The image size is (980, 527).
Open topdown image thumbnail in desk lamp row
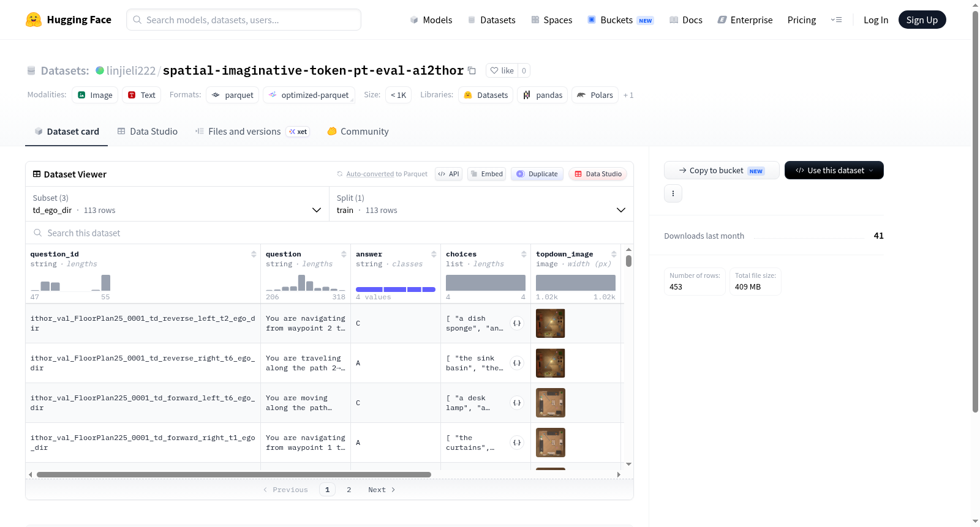tap(551, 403)
